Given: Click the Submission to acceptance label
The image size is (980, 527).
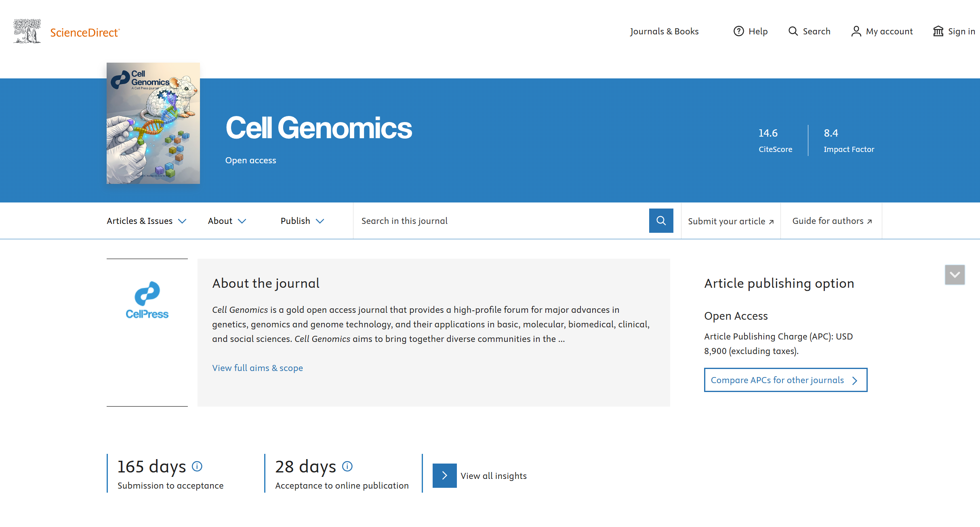Looking at the screenshot, I should pos(170,485).
